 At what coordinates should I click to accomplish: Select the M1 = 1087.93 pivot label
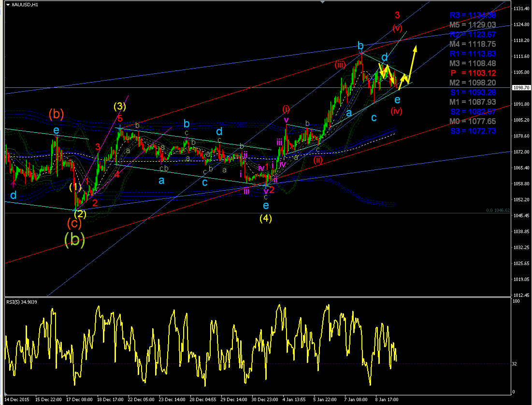coord(473,102)
